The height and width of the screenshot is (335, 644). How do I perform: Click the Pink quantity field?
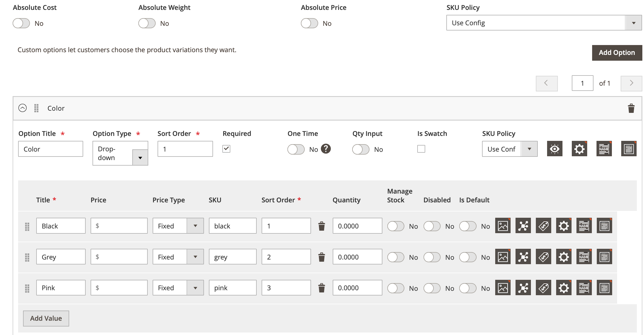(x=357, y=288)
